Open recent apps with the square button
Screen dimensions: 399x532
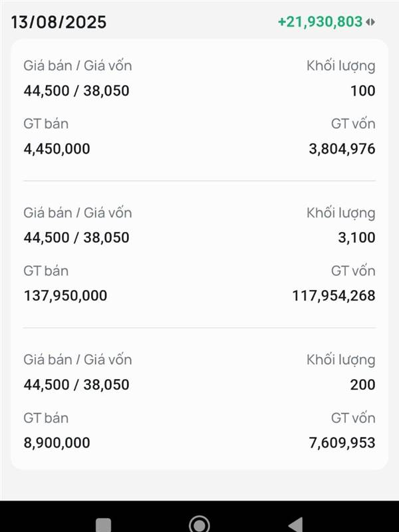pyautogui.click(x=103, y=525)
